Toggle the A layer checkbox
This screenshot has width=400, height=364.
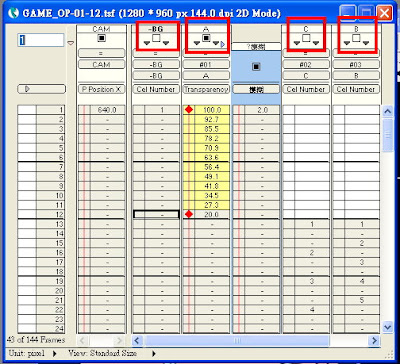(x=206, y=38)
